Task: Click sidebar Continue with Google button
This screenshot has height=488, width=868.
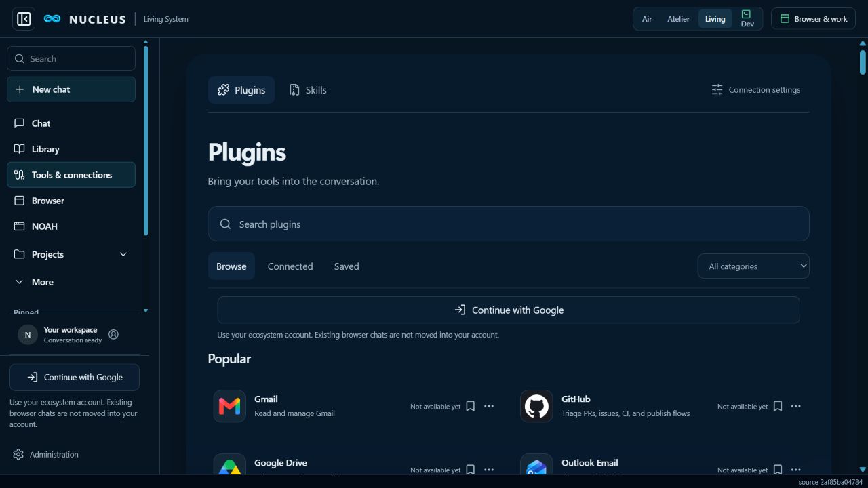Action: coord(75,378)
